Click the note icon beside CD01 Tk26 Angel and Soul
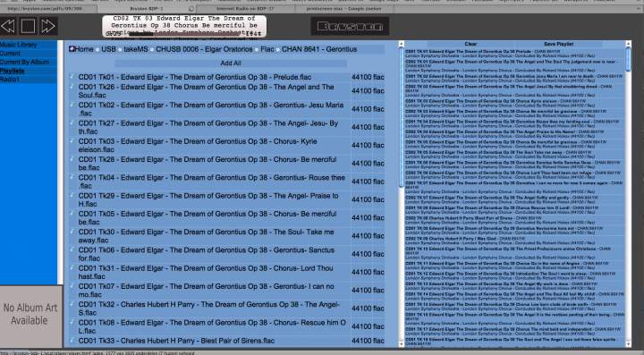This screenshot has height=355, width=644. coord(72,87)
